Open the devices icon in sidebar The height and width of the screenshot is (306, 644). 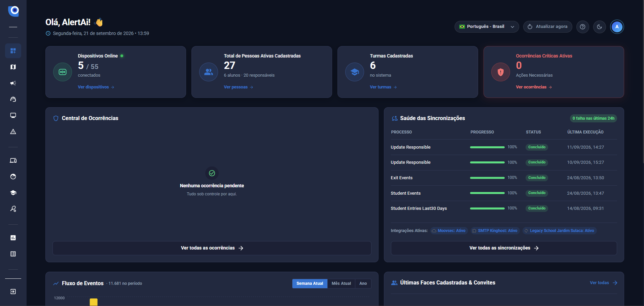[13, 160]
